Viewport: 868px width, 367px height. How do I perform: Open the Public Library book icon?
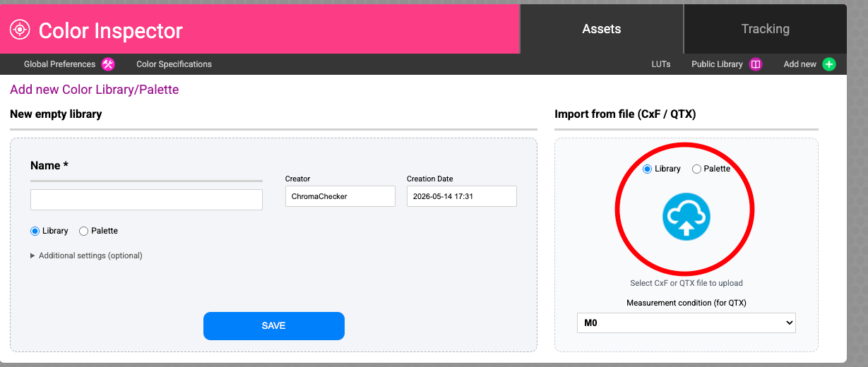(756, 64)
